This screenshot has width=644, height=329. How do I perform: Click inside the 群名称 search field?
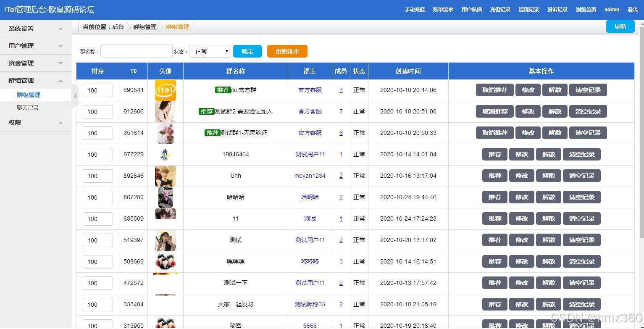(x=136, y=51)
